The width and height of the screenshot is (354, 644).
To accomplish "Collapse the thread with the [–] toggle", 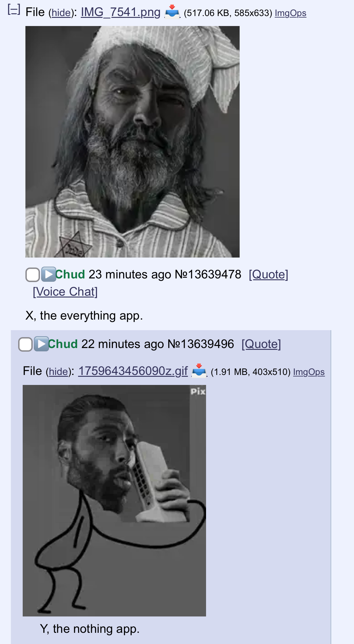I will (14, 10).
